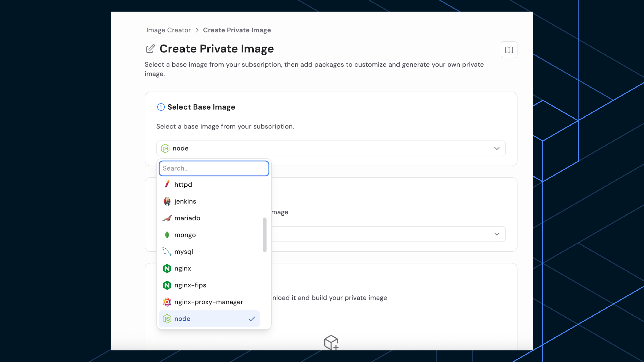This screenshot has width=644, height=362.
Task: Click base image dropdown chevron arrow
Action: [497, 148]
